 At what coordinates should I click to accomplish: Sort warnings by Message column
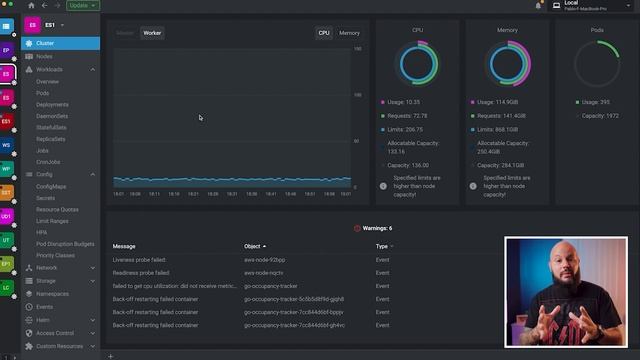[124, 247]
